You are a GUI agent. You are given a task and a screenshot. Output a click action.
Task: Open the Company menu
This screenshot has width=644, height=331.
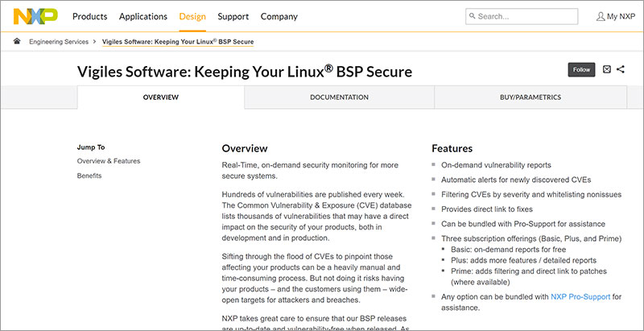tap(279, 16)
